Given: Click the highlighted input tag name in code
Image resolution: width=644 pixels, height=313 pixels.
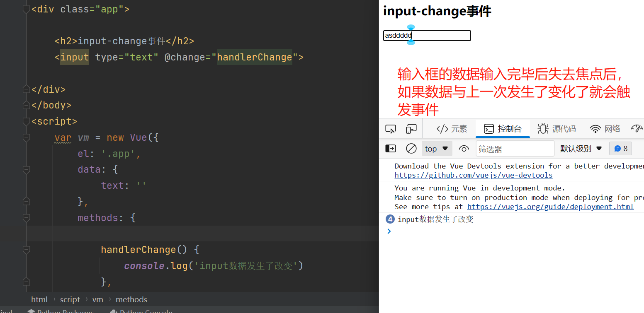Looking at the screenshot, I should (x=75, y=57).
